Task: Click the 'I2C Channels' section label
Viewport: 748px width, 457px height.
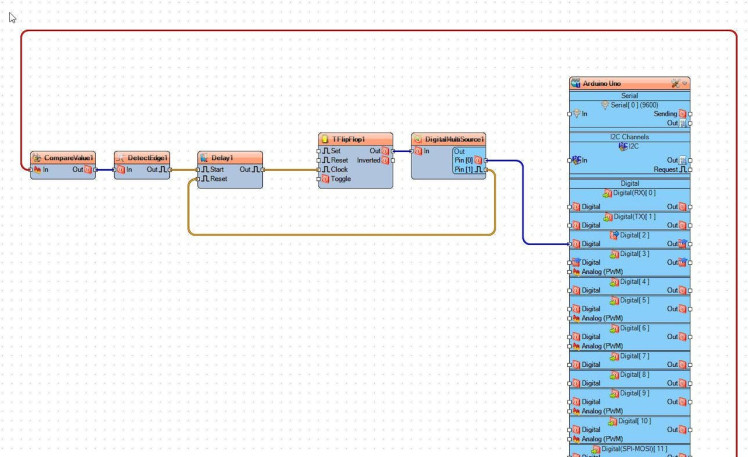Action: 630,137
